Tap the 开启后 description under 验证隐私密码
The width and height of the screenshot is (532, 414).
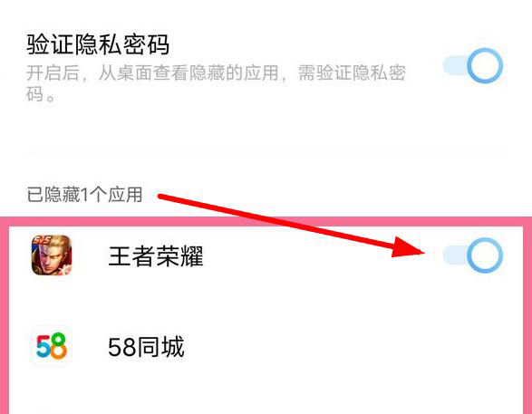click(216, 82)
